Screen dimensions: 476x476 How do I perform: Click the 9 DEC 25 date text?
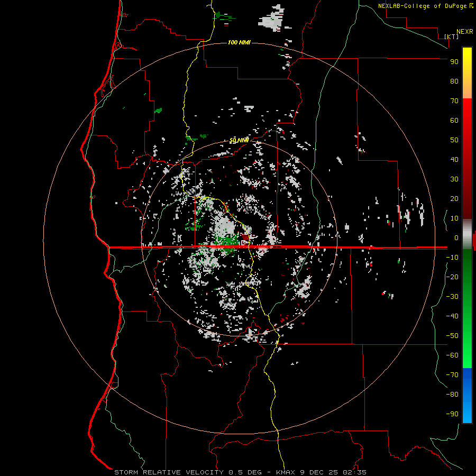click(x=319, y=472)
